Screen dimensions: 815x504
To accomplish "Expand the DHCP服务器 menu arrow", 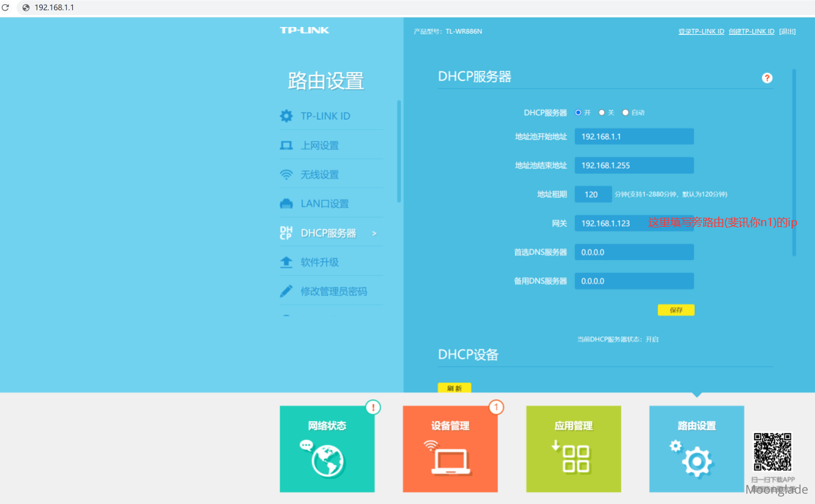I will (x=375, y=233).
